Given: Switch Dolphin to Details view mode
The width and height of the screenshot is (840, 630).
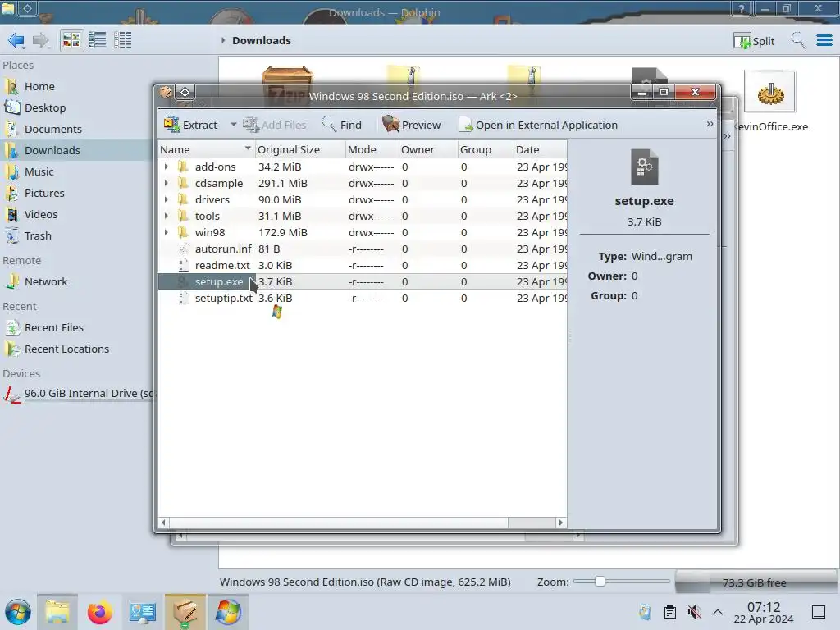Looking at the screenshot, I should pyautogui.click(x=123, y=40).
